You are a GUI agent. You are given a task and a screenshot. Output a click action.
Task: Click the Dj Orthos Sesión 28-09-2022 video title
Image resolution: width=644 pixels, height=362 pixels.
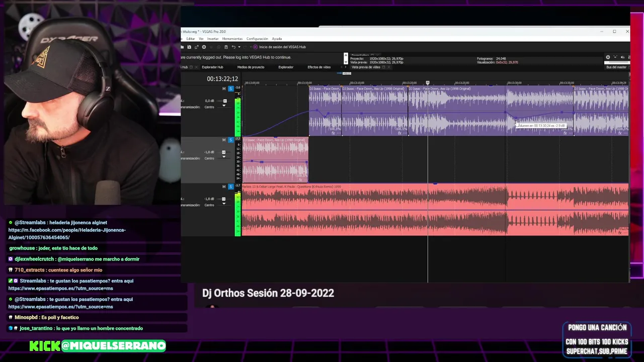click(268, 293)
